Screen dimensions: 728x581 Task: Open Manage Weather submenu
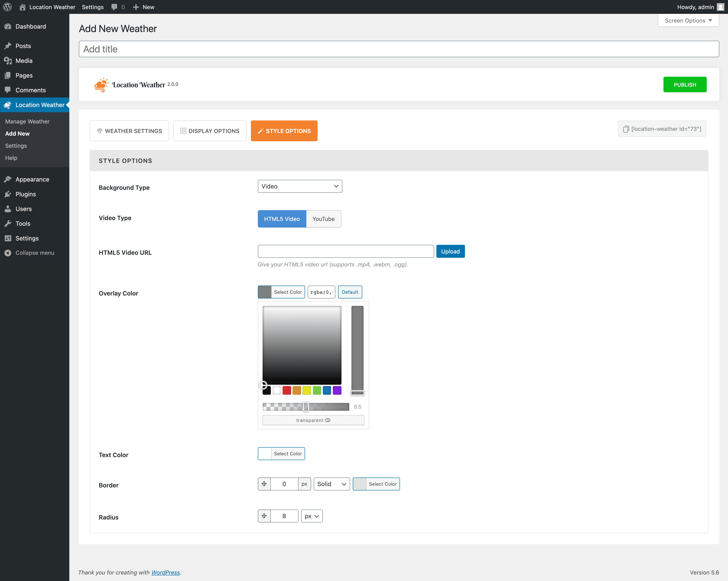pos(27,122)
